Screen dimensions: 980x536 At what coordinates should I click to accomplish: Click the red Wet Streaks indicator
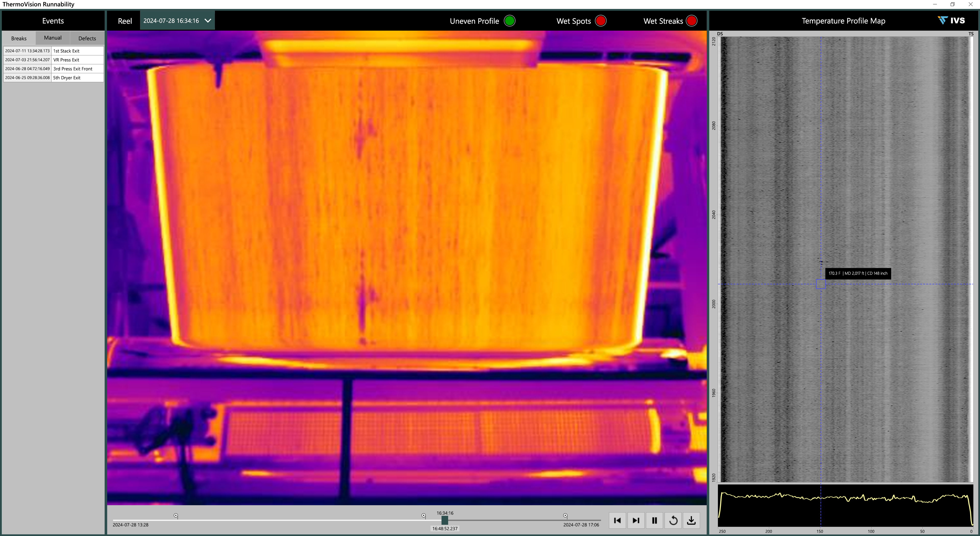click(x=691, y=20)
